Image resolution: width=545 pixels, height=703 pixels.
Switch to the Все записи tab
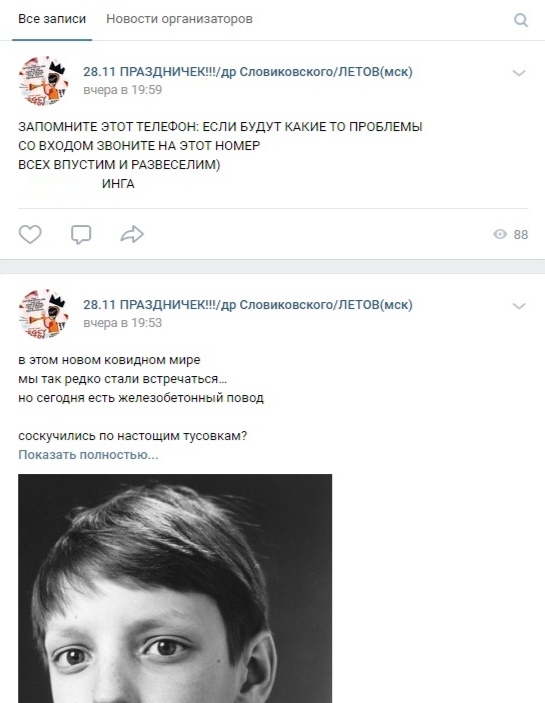tap(52, 19)
